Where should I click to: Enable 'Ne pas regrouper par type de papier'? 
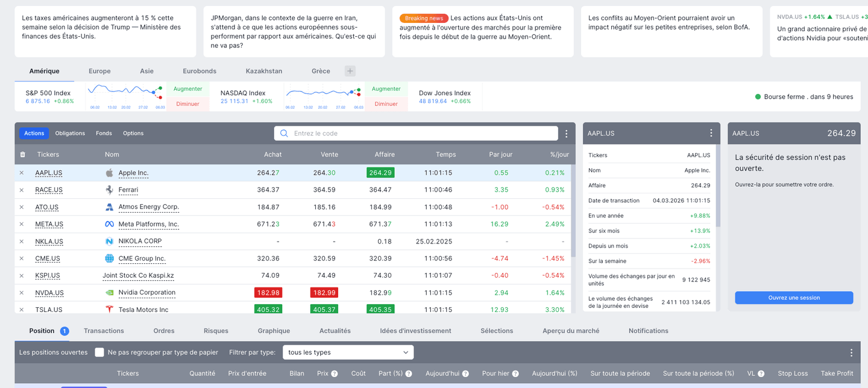click(x=99, y=352)
